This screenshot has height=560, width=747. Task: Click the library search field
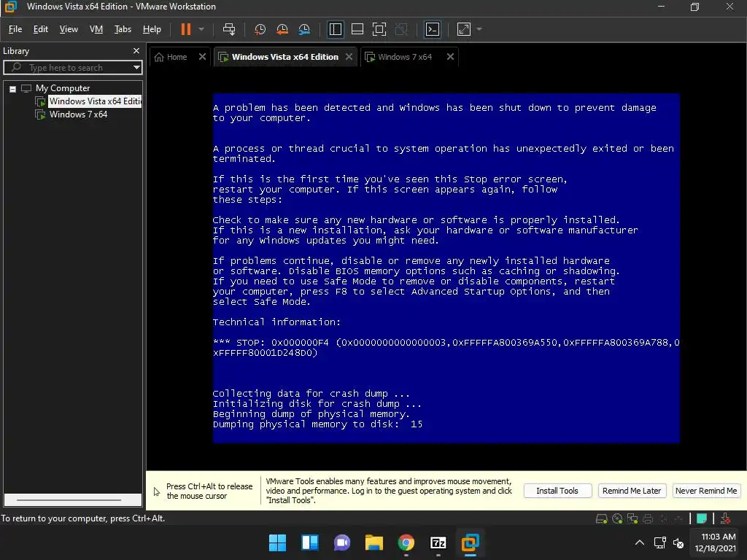point(71,68)
